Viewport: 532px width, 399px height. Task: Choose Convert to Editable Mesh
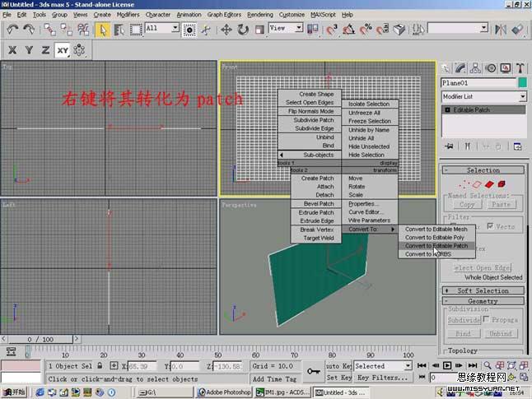pos(436,230)
